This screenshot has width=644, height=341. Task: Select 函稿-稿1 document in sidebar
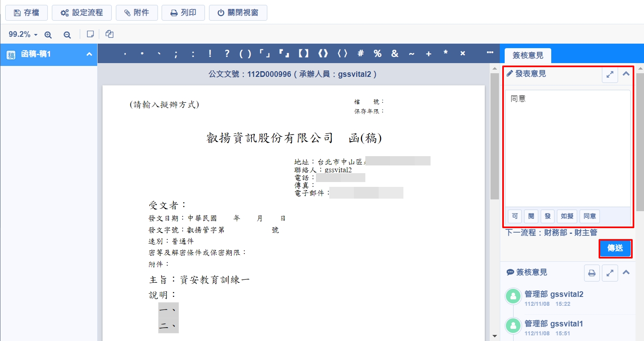pos(36,54)
